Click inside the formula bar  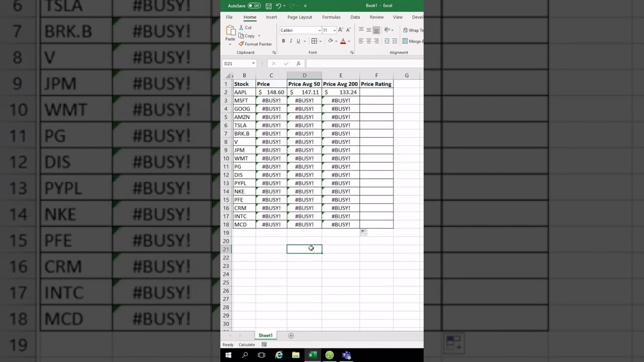coord(364,64)
